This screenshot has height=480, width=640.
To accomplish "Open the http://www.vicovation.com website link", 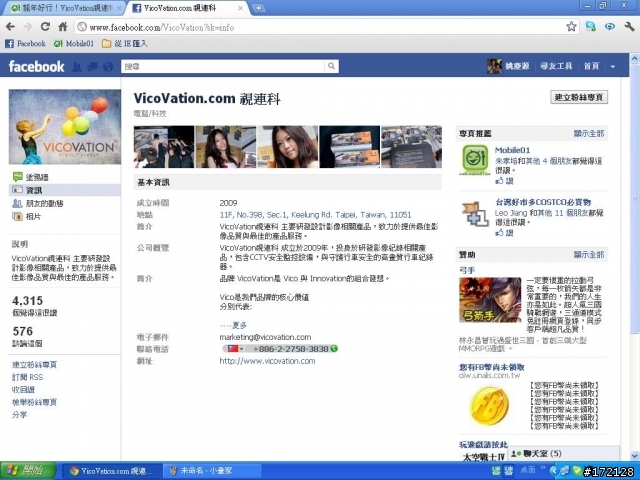I will 267,361.
